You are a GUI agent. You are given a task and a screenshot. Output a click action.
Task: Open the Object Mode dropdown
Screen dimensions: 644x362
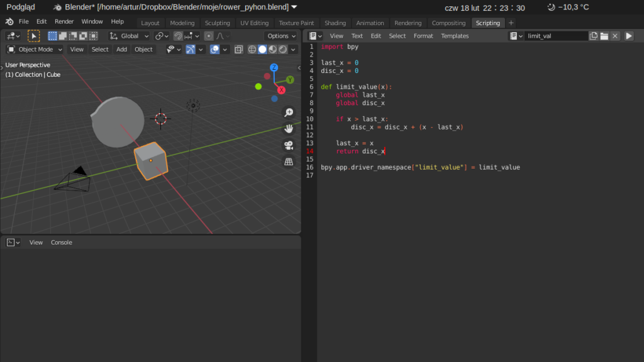click(x=35, y=50)
